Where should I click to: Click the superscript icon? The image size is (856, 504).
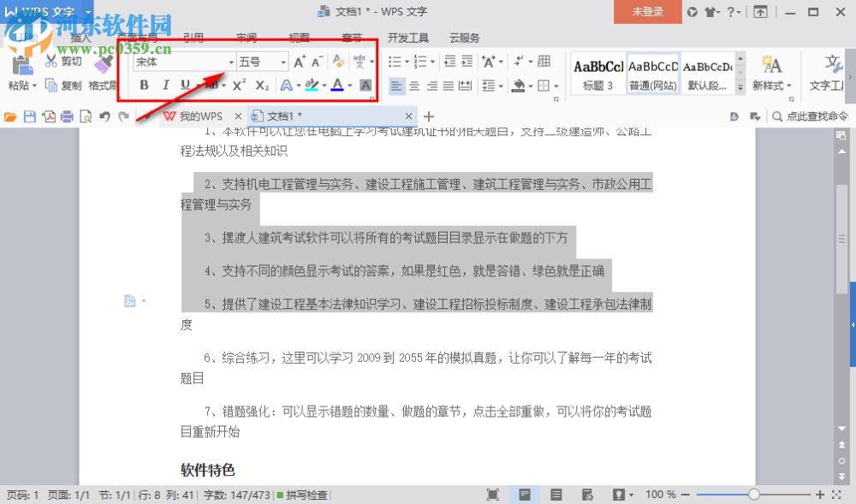click(x=239, y=84)
